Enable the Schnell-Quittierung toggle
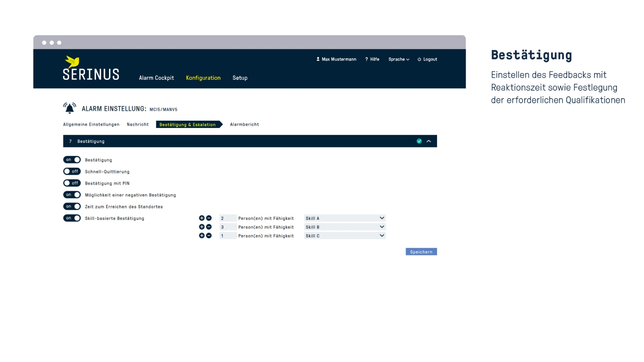644x362 pixels. point(72,171)
